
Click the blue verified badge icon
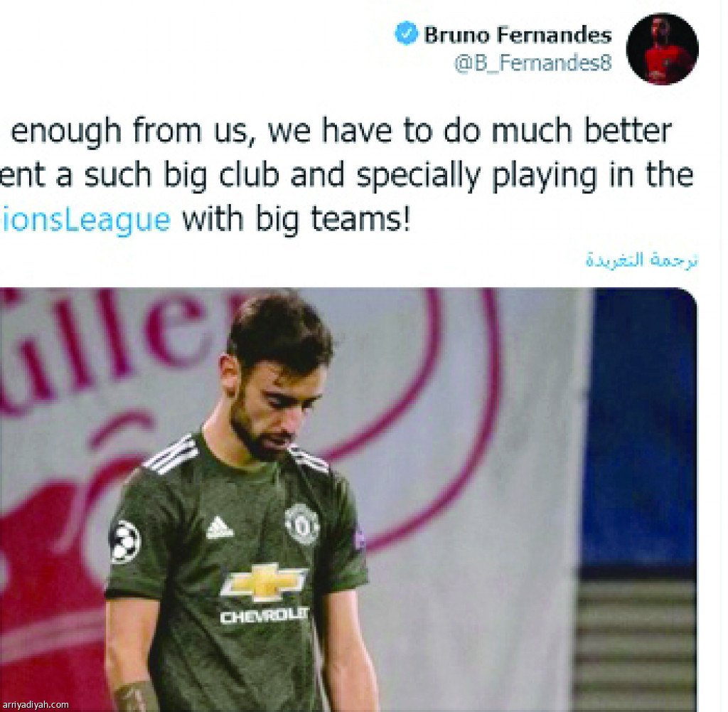[x=406, y=33]
